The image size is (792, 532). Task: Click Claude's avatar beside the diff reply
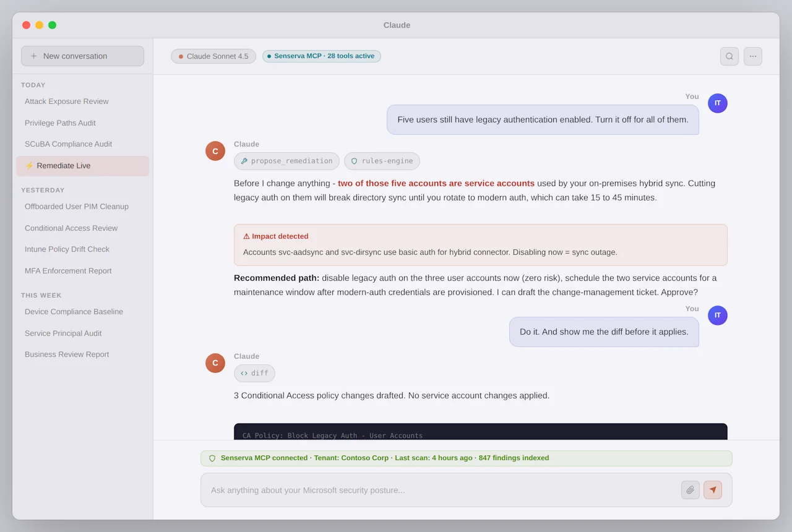tap(215, 363)
